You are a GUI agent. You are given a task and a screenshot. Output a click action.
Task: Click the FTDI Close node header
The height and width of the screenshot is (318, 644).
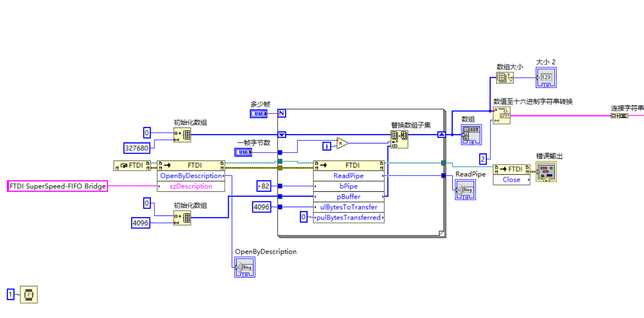pyautogui.click(x=512, y=169)
